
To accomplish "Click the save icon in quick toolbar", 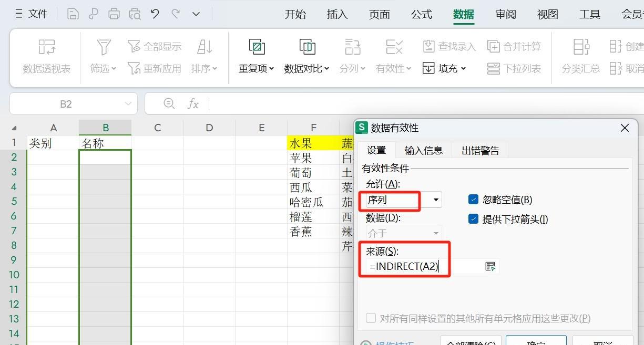I will tap(73, 14).
